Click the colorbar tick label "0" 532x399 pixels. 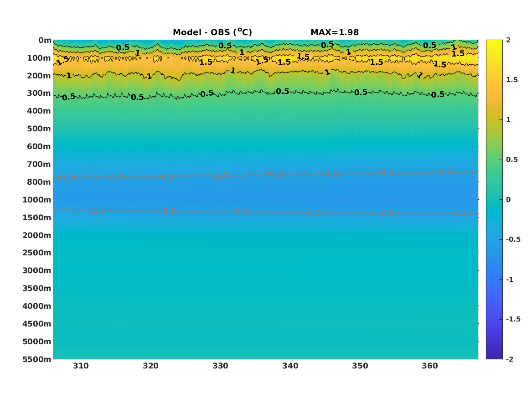pos(508,200)
